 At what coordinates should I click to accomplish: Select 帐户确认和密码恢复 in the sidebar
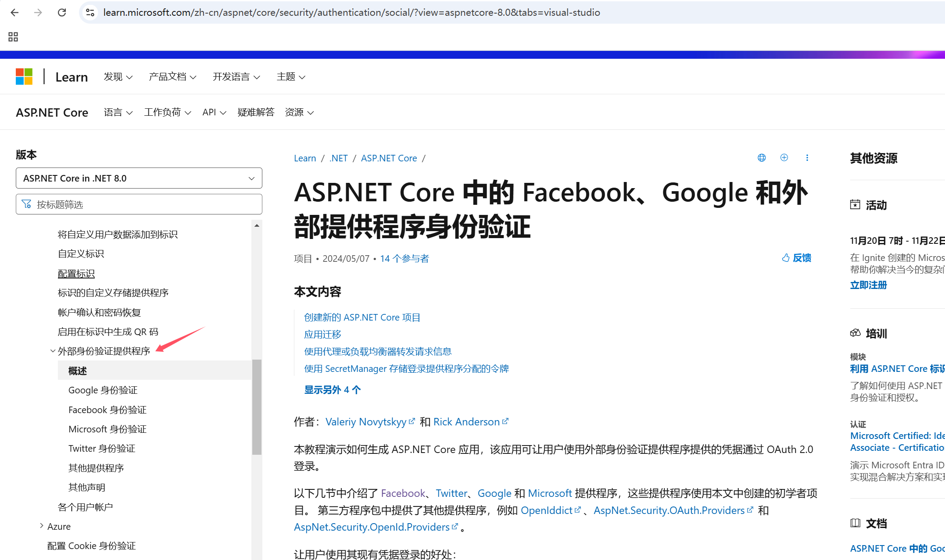99,312
